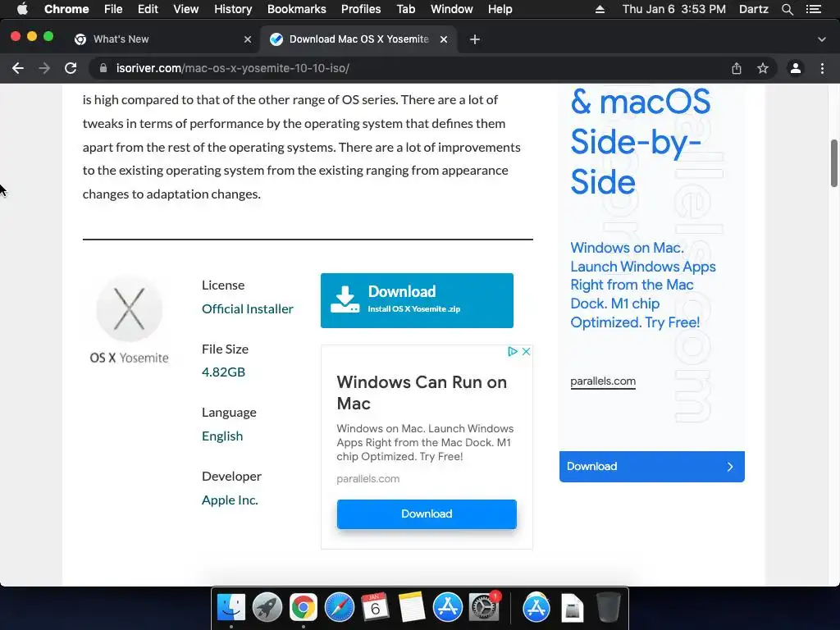Select the Download Mac OS X Yosemite tab
The height and width of the screenshot is (630, 840).
pos(358,39)
